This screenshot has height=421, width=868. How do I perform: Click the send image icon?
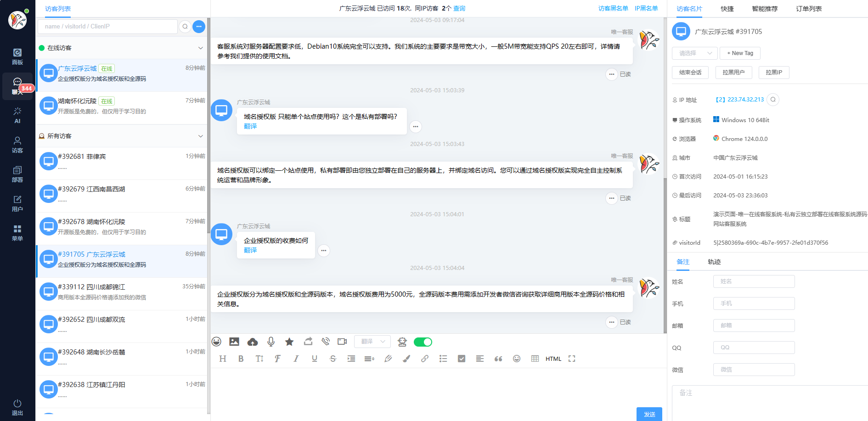coord(234,342)
